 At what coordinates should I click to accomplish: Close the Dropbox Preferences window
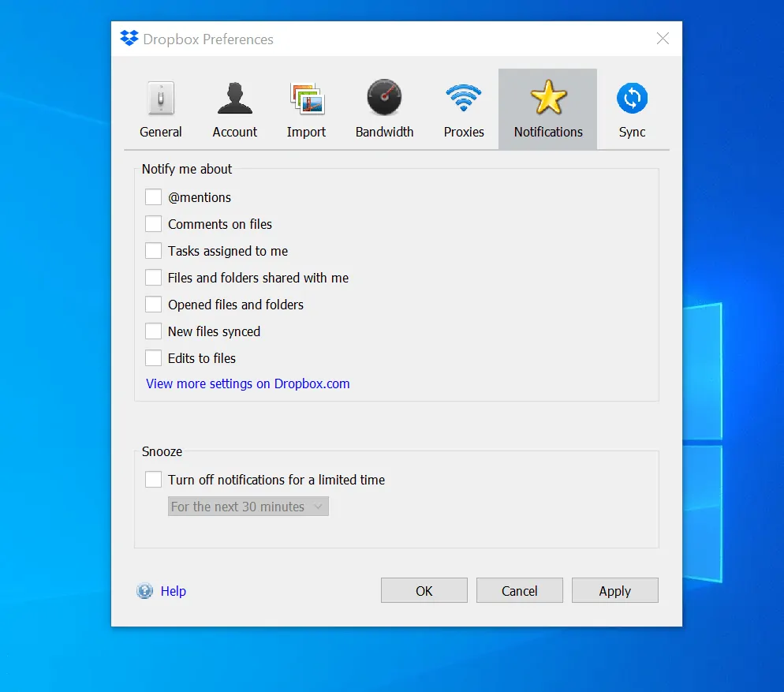663,39
